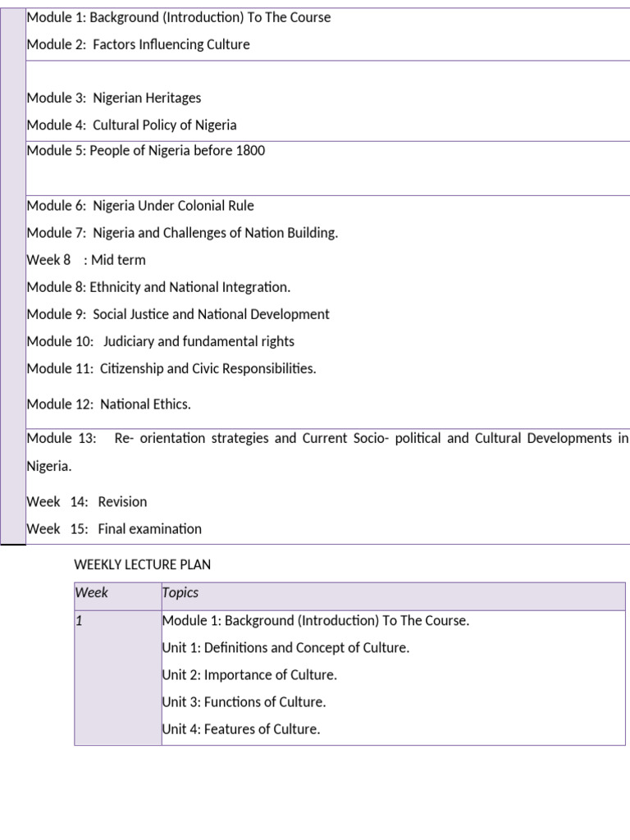The image size is (630, 840).
Task: Click 'Unit 1: Definitions and Concept of Culture.'
Action: click(285, 648)
